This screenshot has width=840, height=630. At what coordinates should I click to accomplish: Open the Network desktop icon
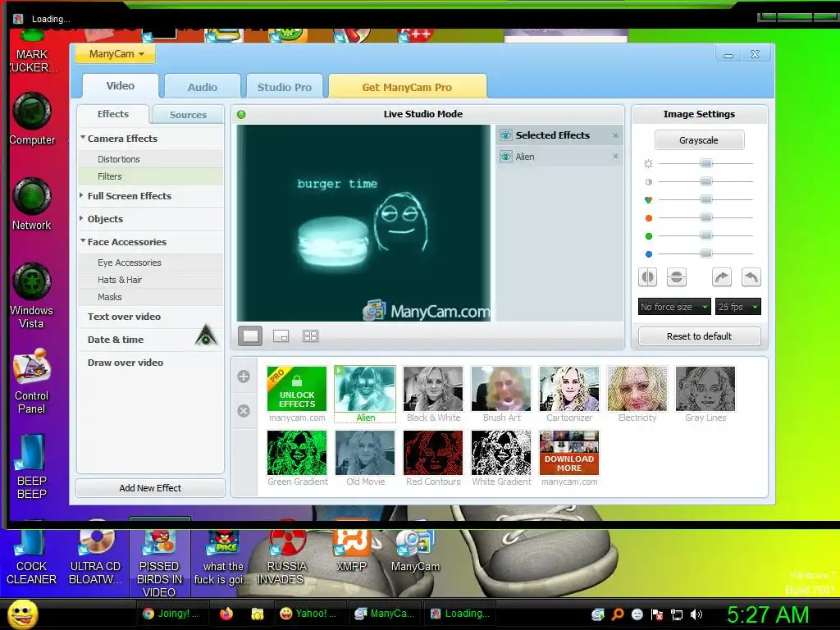coord(32,204)
